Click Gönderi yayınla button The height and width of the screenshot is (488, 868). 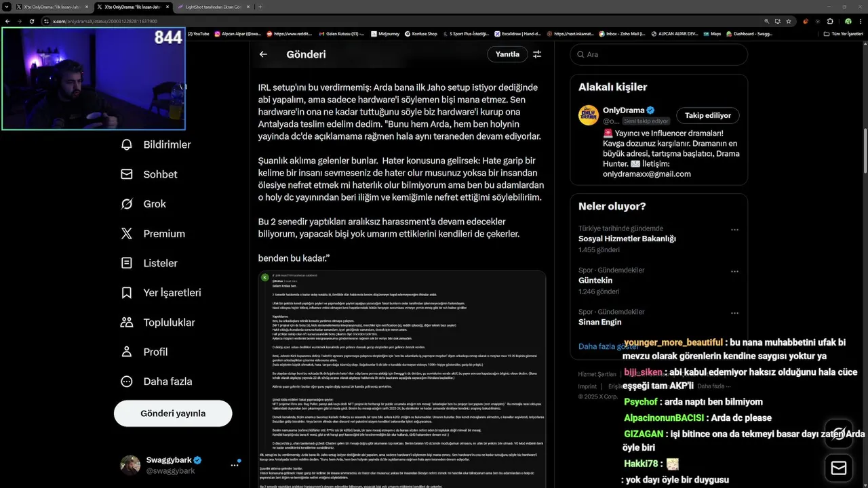tap(173, 413)
